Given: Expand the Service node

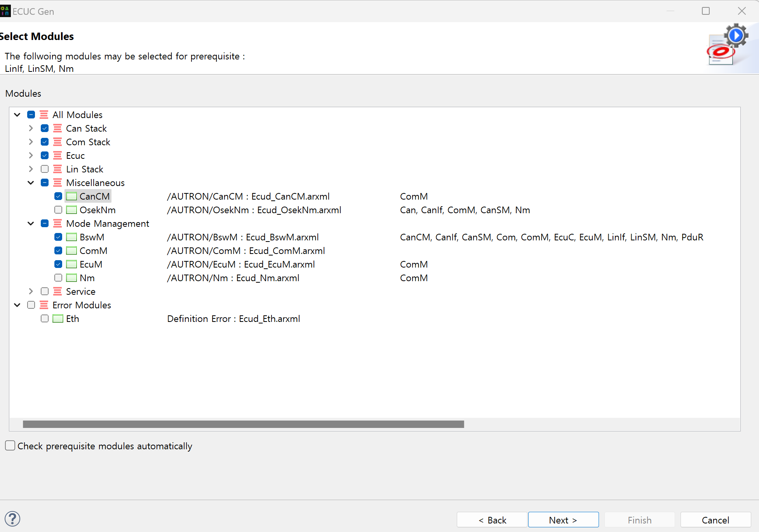Looking at the screenshot, I should click(x=31, y=291).
